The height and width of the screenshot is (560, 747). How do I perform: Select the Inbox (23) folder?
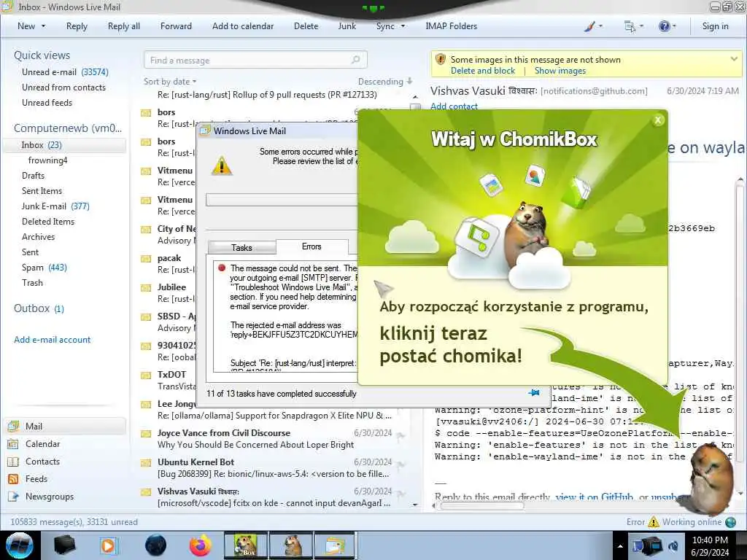tap(65, 145)
